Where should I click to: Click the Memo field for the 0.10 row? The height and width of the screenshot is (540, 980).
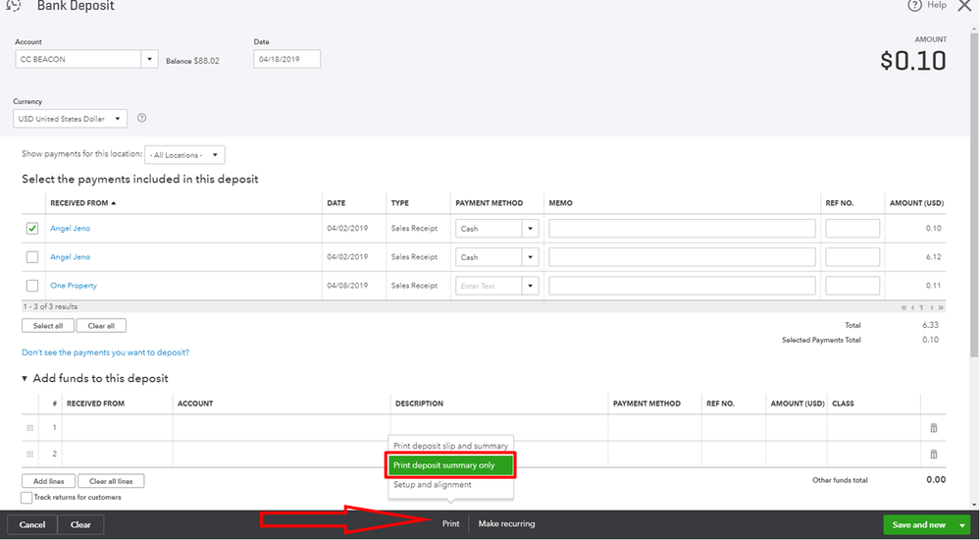coord(682,229)
